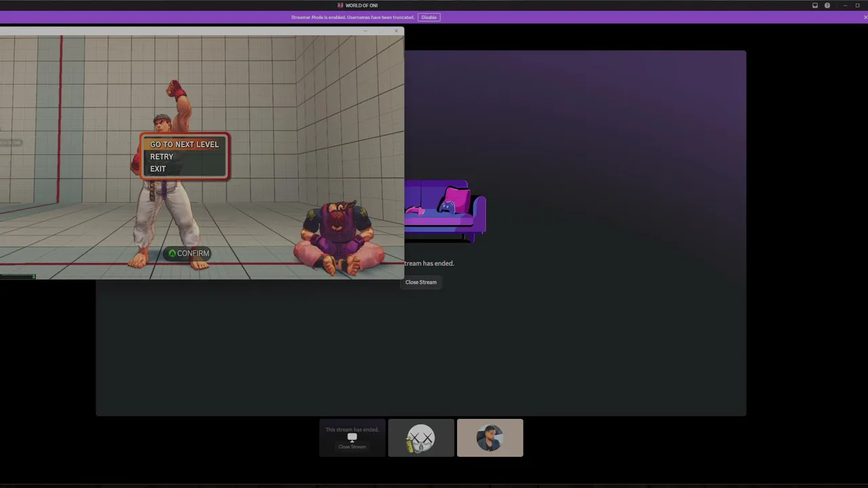
Task: Minimize the Discord window
Action: click(845, 5)
